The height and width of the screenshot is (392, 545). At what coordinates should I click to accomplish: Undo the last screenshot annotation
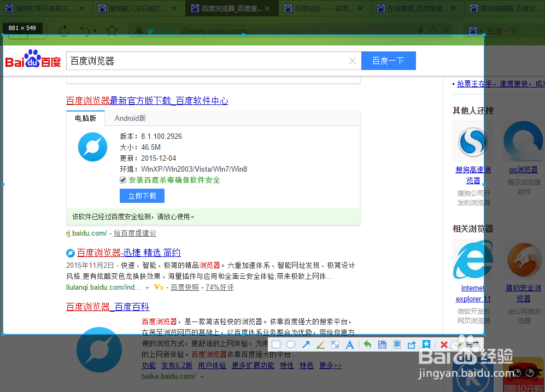click(367, 344)
